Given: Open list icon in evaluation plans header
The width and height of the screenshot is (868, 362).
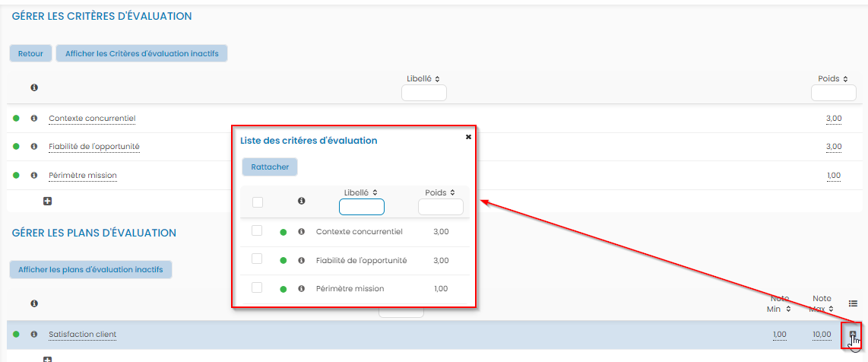Looking at the screenshot, I should pos(853,303).
